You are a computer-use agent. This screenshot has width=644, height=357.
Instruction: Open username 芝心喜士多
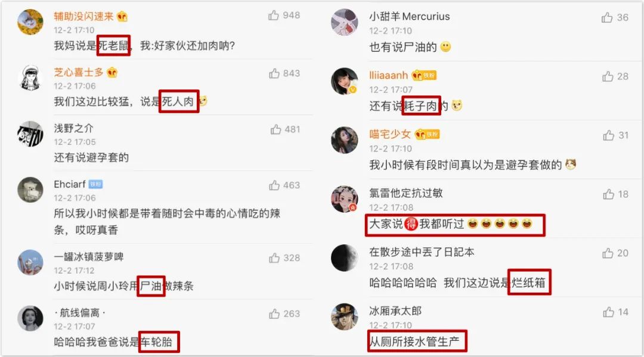point(79,73)
